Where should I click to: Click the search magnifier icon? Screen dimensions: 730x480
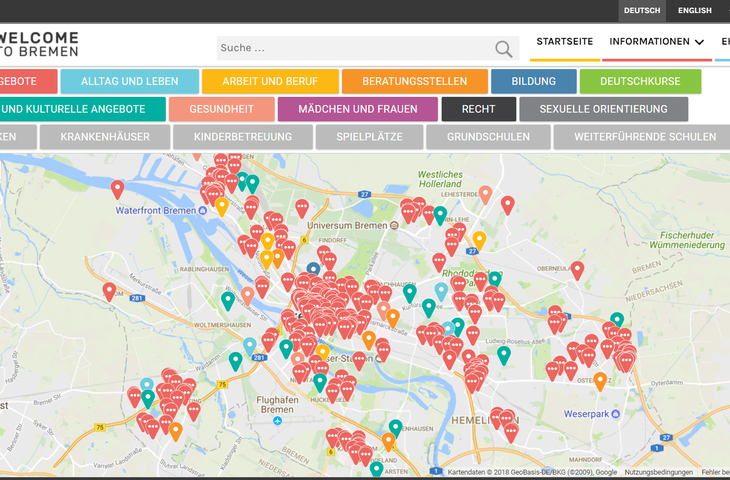(503, 49)
